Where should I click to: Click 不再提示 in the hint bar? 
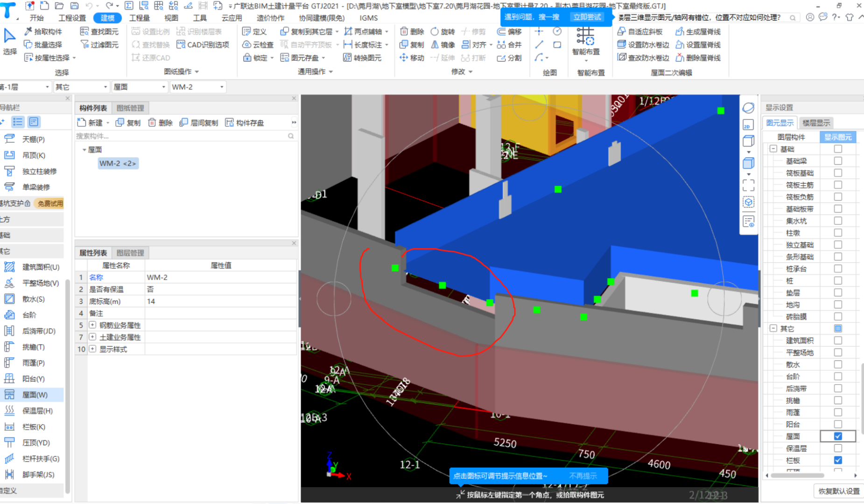point(583,476)
